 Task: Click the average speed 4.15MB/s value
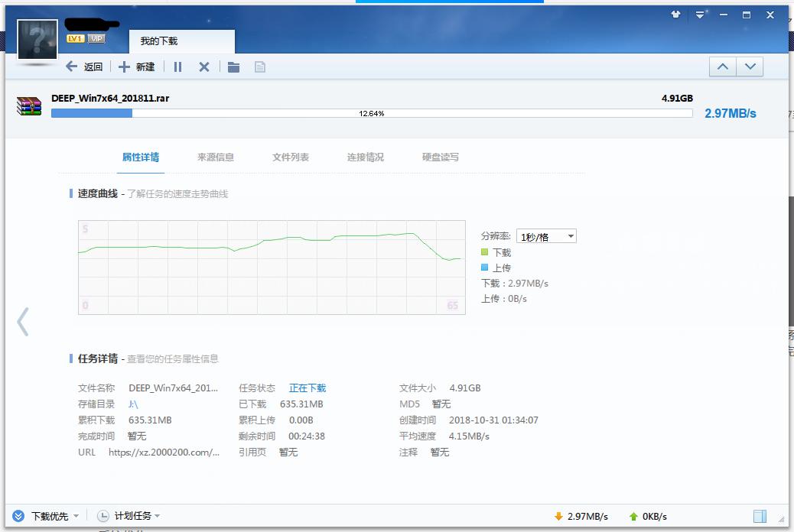pos(469,436)
